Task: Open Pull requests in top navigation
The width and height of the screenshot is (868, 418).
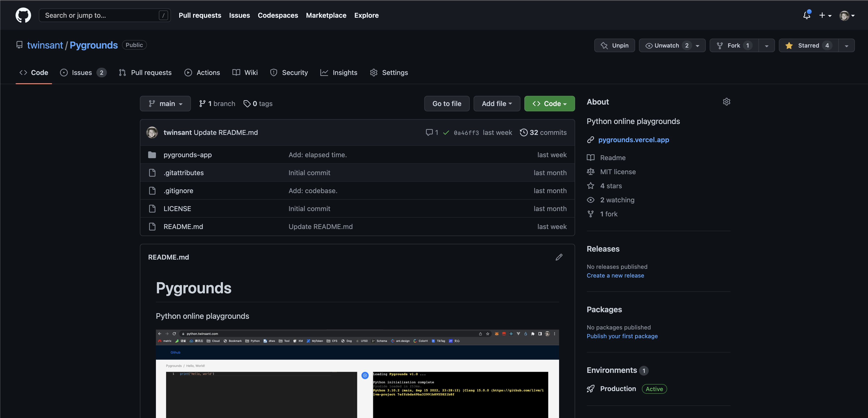Action: [x=200, y=15]
